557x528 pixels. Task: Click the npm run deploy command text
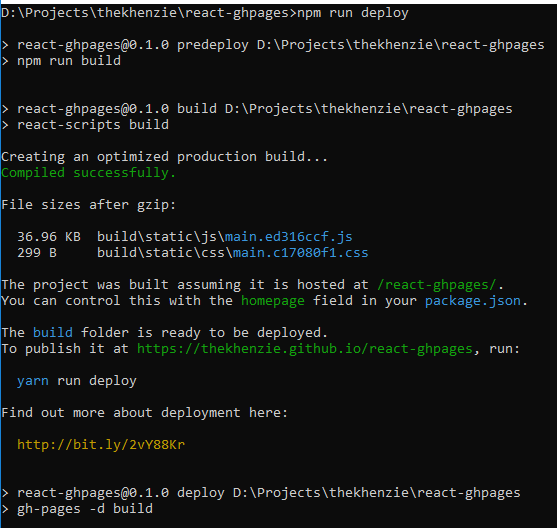coord(353,13)
